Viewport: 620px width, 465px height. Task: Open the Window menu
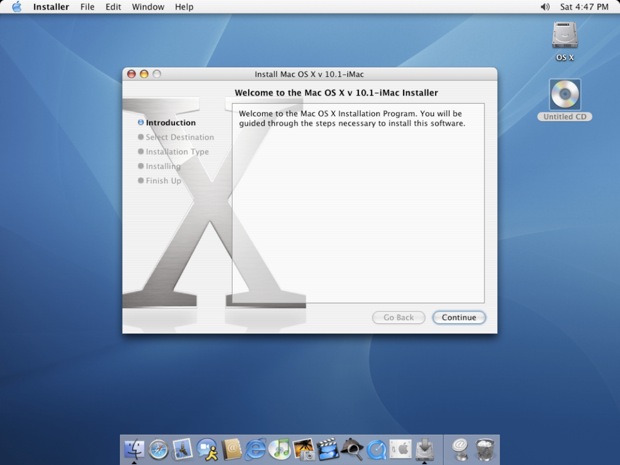148,7
